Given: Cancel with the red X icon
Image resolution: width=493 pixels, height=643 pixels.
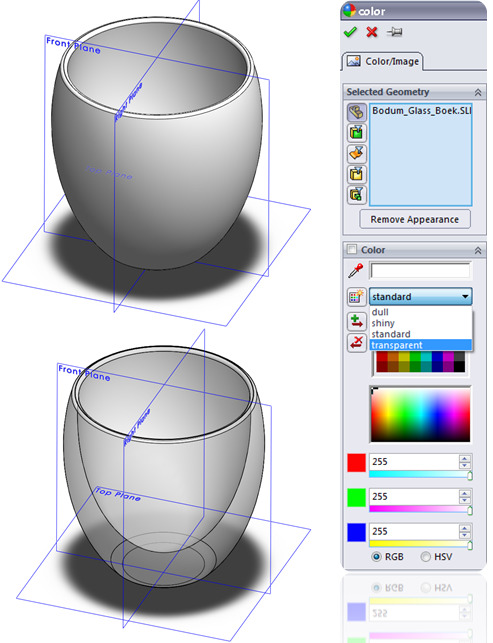Looking at the screenshot, I should (x=372, y=32).
